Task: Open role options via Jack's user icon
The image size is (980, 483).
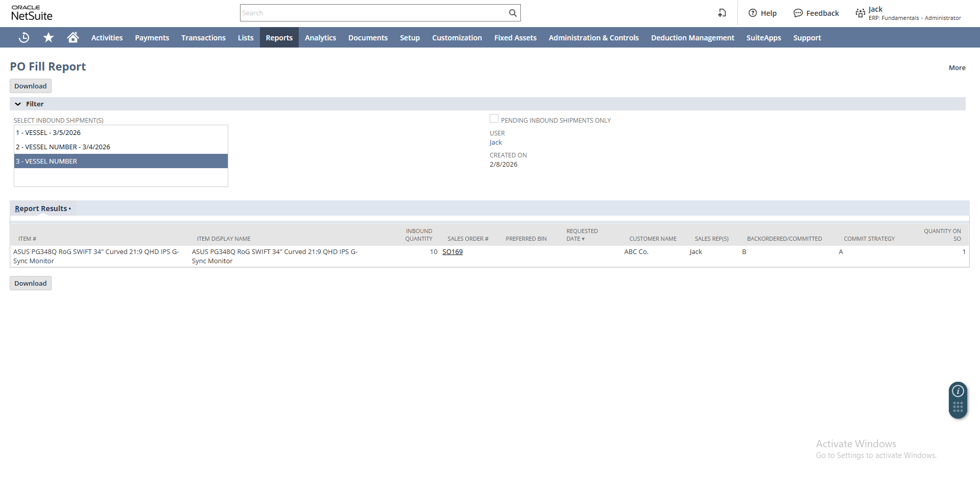Action: coord(859,13)
